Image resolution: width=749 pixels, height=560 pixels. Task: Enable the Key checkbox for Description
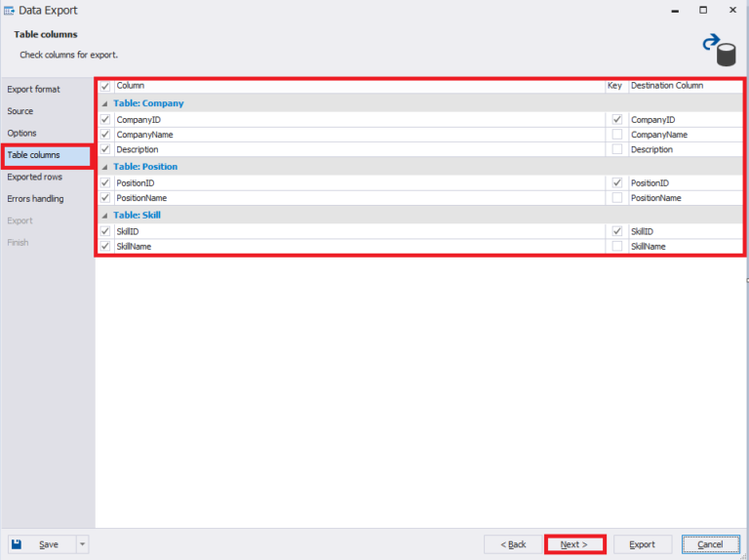point(617,149)
